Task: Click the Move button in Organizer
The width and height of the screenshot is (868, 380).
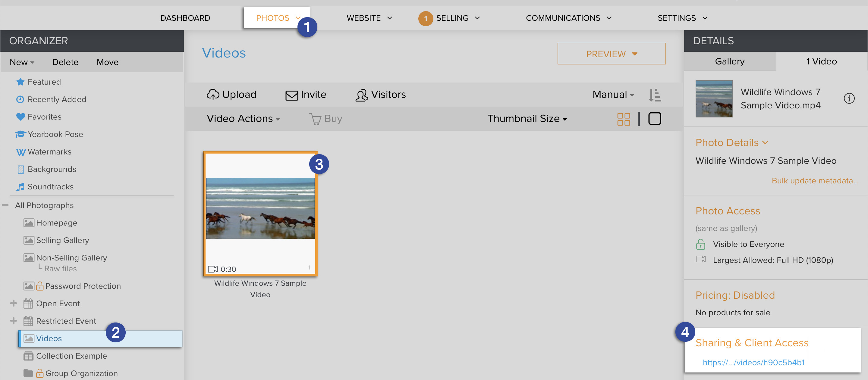Action: [108, 62]
